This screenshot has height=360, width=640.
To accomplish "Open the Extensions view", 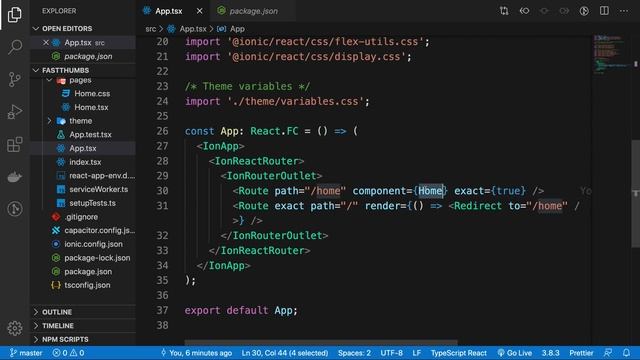I will pyautogui.click(x=15, y=144).
